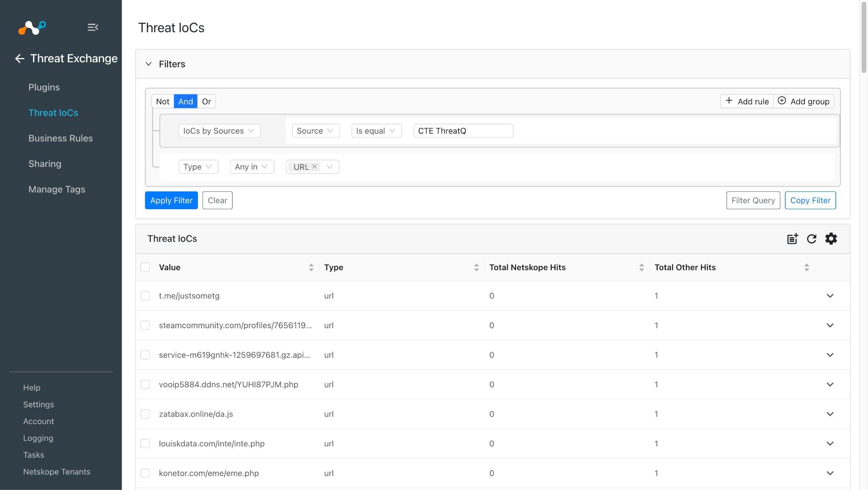868x490 pixels.
Task: Check the t.me/justsometg row
Action: point(145,296)
